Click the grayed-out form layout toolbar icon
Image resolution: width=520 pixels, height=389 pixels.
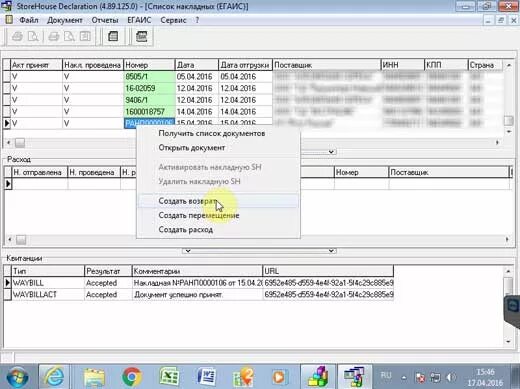tap(85, 36)
